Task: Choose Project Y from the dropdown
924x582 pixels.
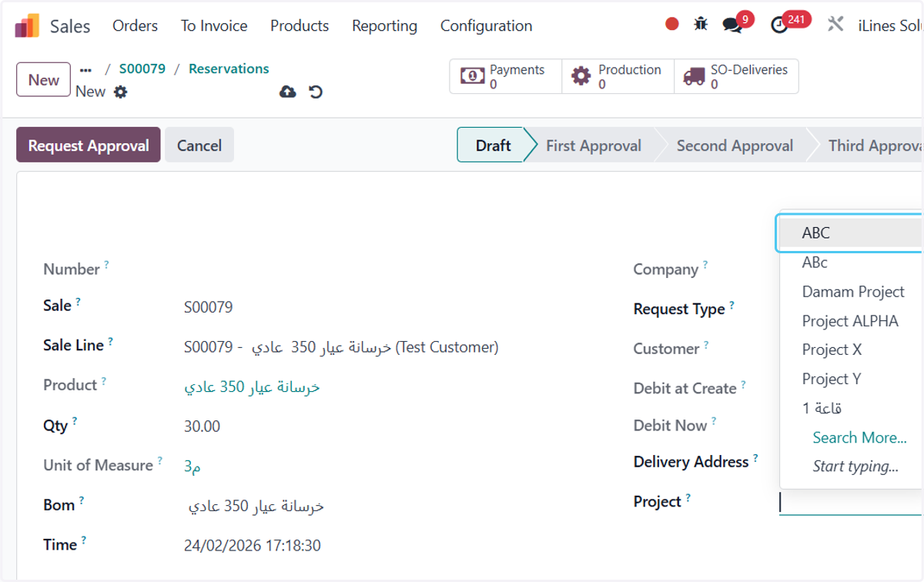Action: tap(851, 379)
